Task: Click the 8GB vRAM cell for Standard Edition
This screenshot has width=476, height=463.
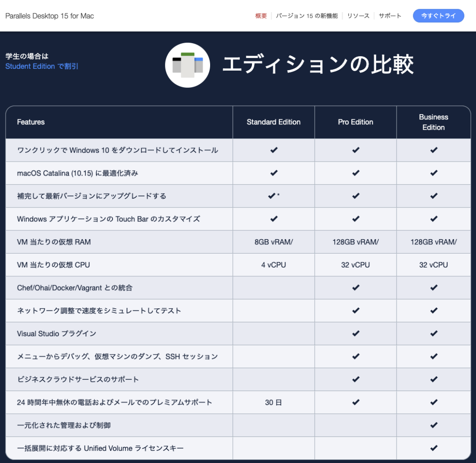Action: 273,241
